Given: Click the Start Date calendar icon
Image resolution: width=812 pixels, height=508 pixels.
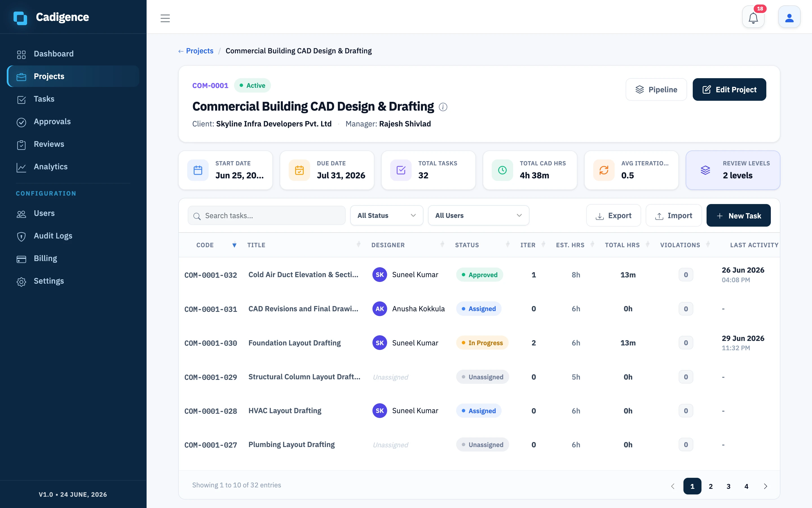Looking at the screenshot, I should click(198, 170).
